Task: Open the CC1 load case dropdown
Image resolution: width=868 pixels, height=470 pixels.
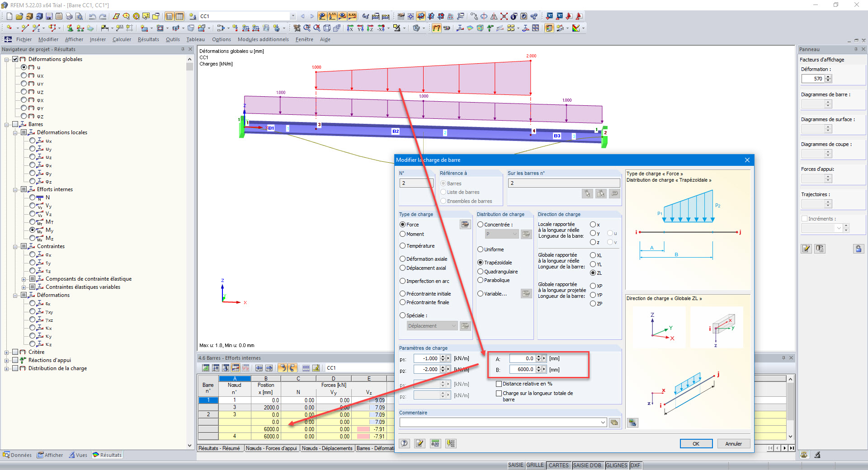Action: (293, 16)
